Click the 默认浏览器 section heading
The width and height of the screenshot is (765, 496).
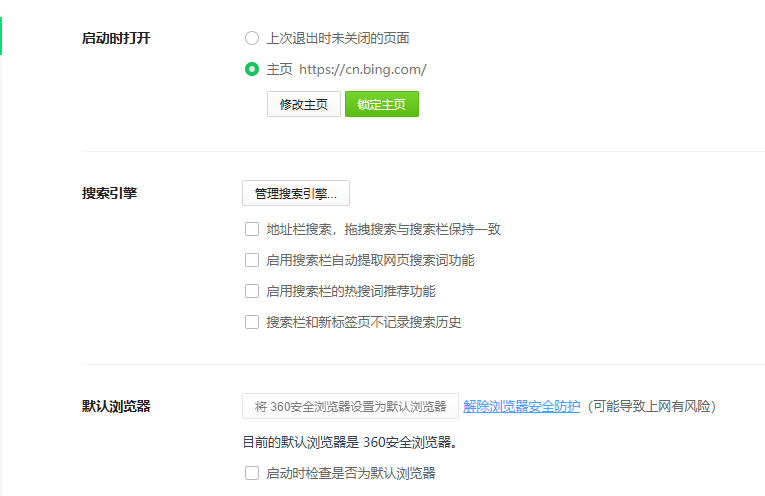pos(116,406)
